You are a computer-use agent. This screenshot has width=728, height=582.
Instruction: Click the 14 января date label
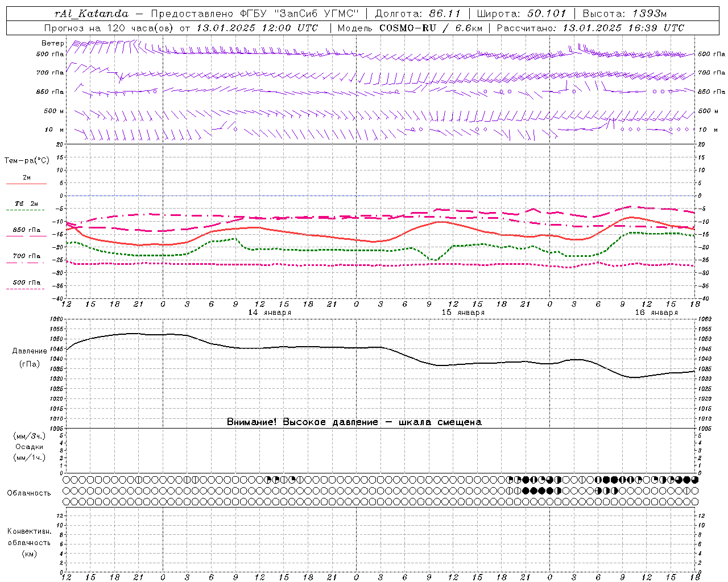point(270,313)
